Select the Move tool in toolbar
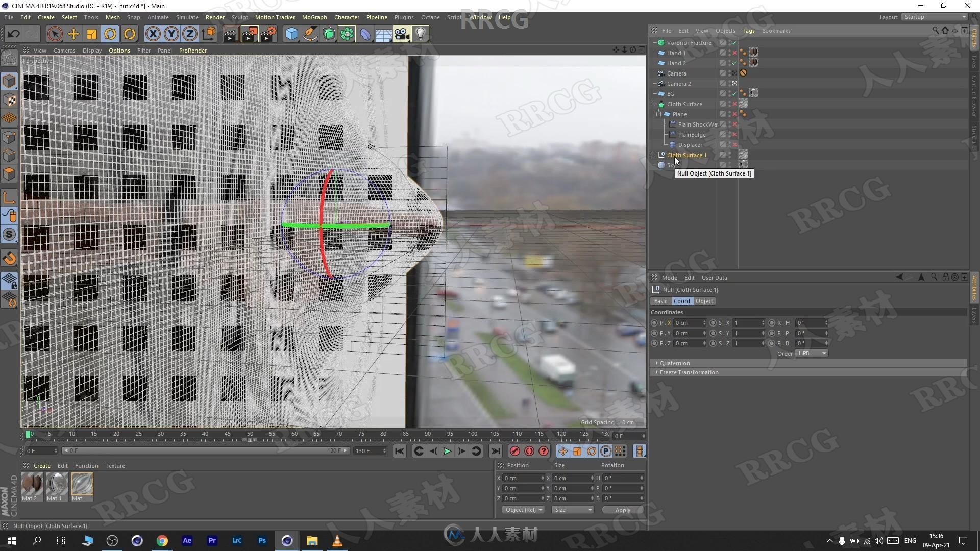 click(72, 33)
